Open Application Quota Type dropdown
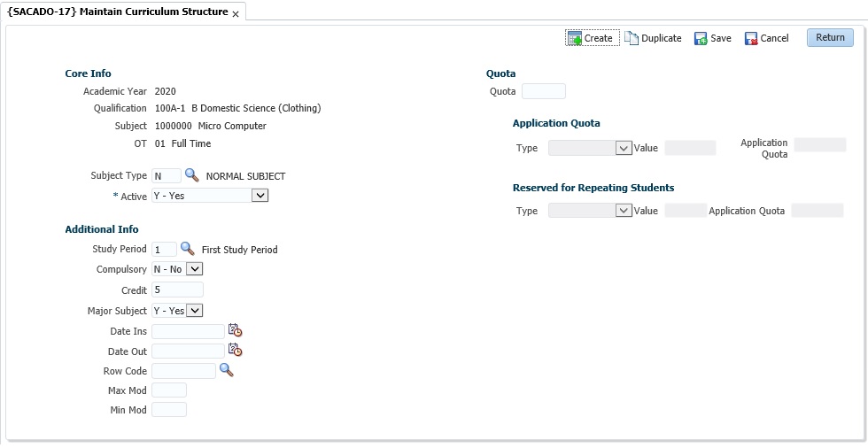Screen dimensions: 868x448 (x=623, y=148)
